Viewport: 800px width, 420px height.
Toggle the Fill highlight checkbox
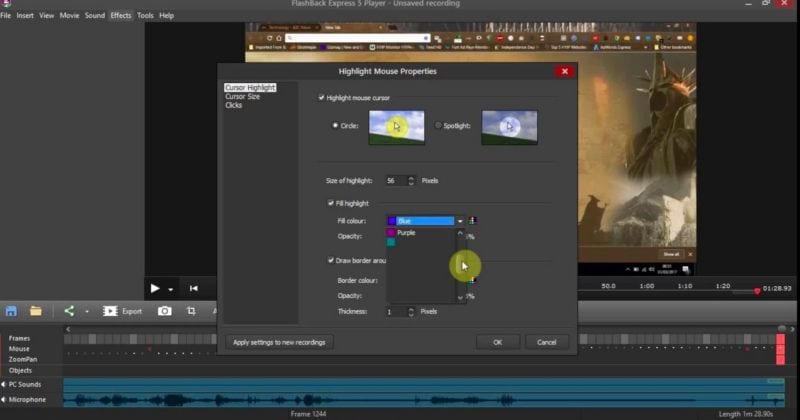point(331,203)
